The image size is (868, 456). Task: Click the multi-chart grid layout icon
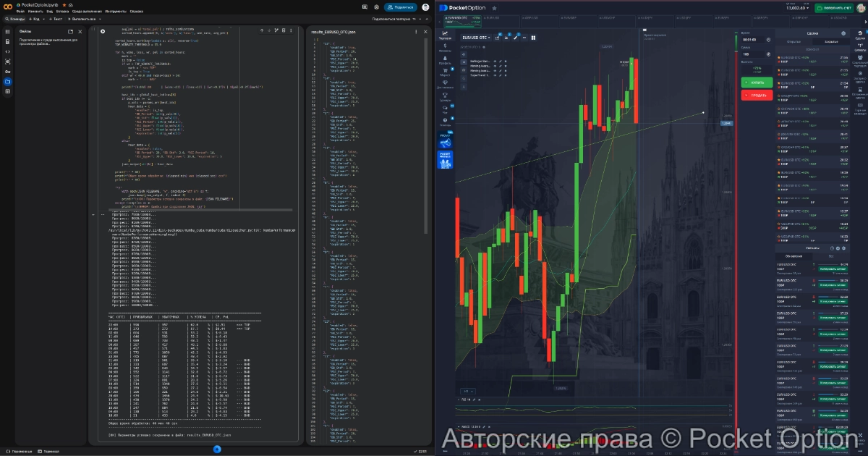pos(533,38)
